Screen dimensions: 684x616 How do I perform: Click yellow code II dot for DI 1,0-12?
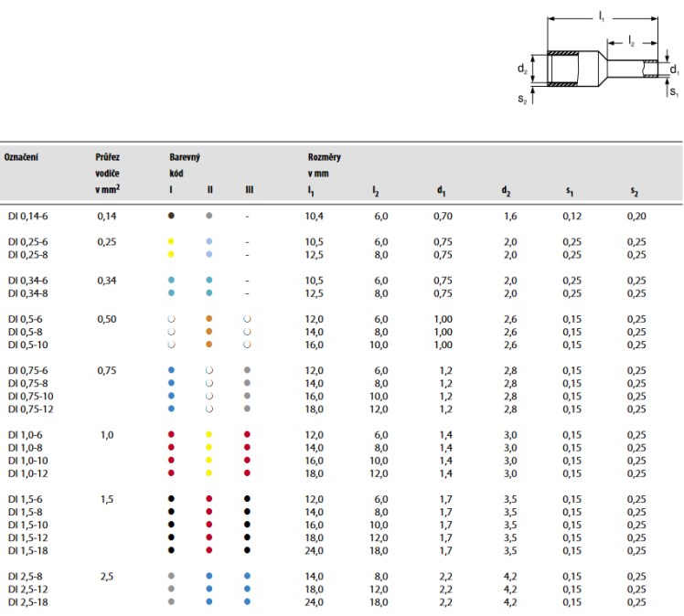tap(209, 473)
